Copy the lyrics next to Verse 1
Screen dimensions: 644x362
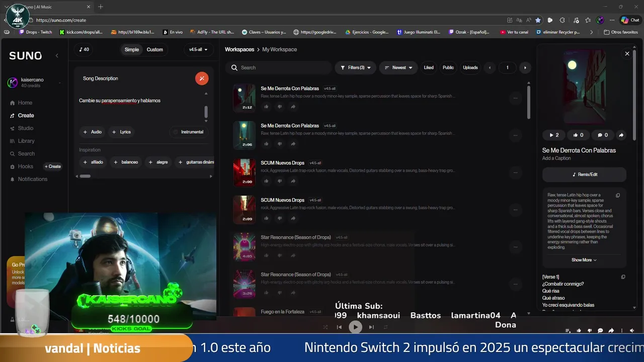tap(623, 277)
